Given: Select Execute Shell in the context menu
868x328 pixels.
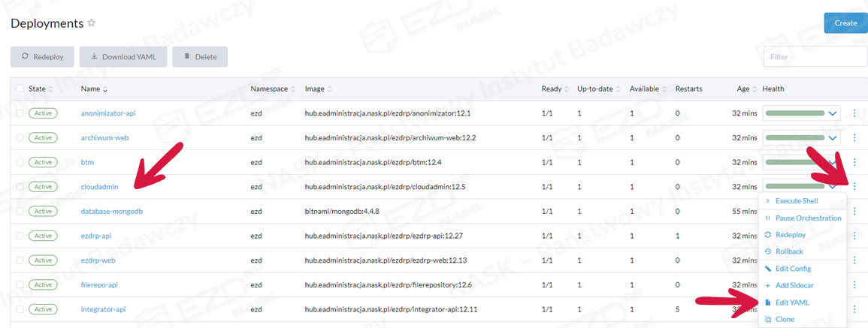Looking at the screenshot, I should coord(797,201).
